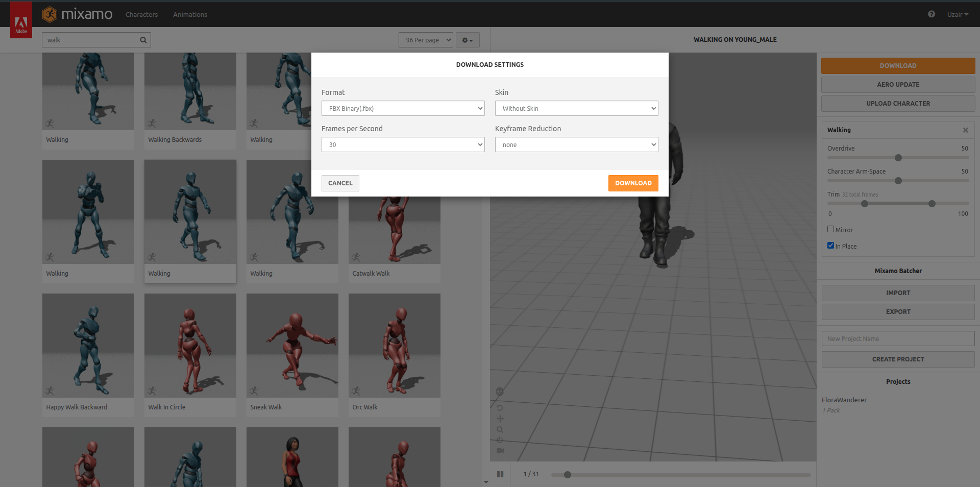
Task: Click the Cancel button in Download Settings
Action: point(339,183)
